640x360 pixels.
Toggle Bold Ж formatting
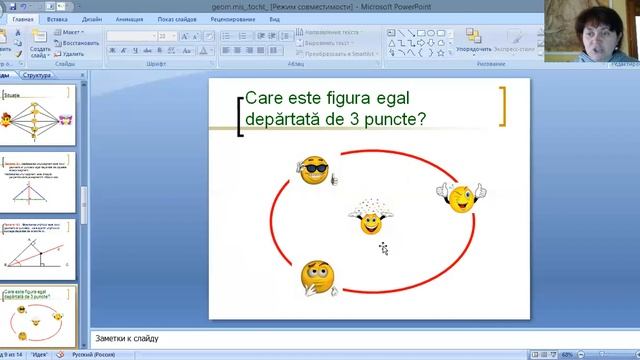[112, 51]
